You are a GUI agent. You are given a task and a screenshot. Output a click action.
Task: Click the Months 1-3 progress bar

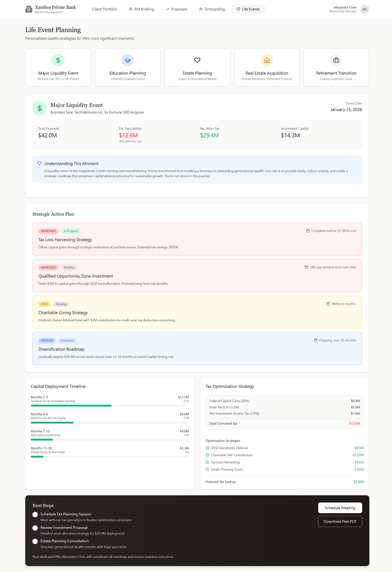[110, 406]
